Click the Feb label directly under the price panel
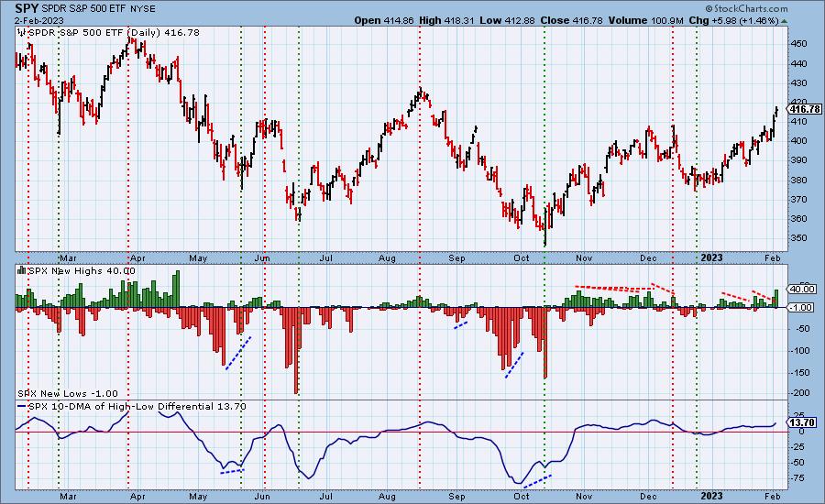The width and height of the screenshot is (825, 504). [772, 258]
